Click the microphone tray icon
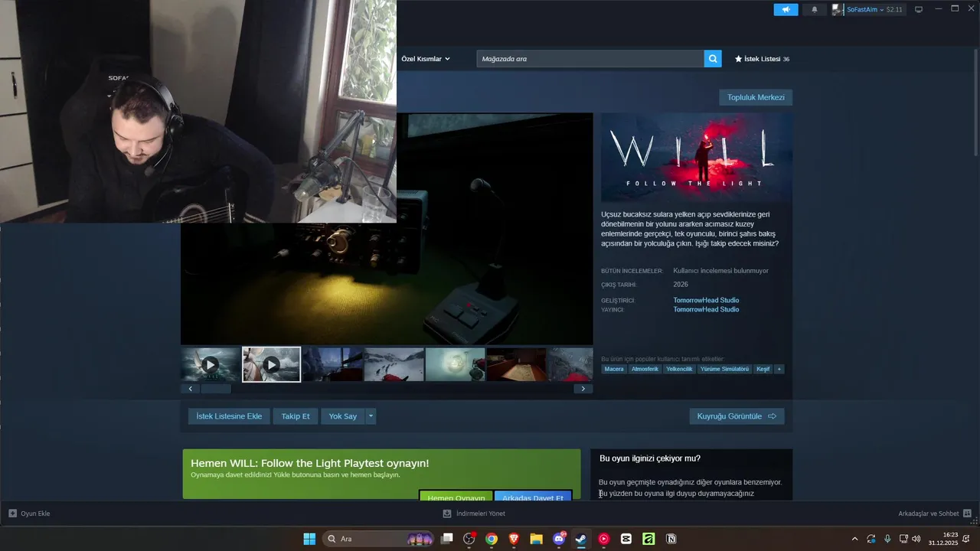 pyautogui.click(x=887, y=539)
